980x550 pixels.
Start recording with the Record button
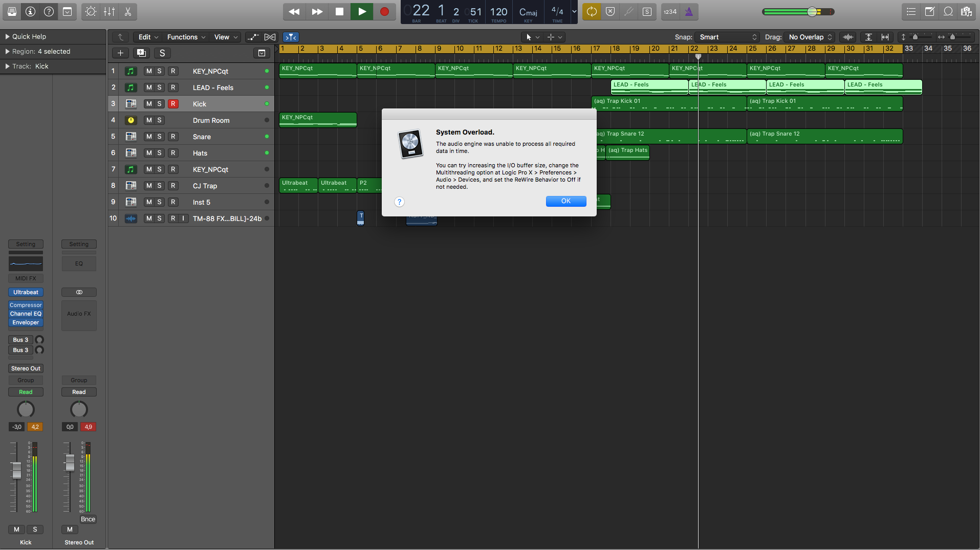[384, 11]
